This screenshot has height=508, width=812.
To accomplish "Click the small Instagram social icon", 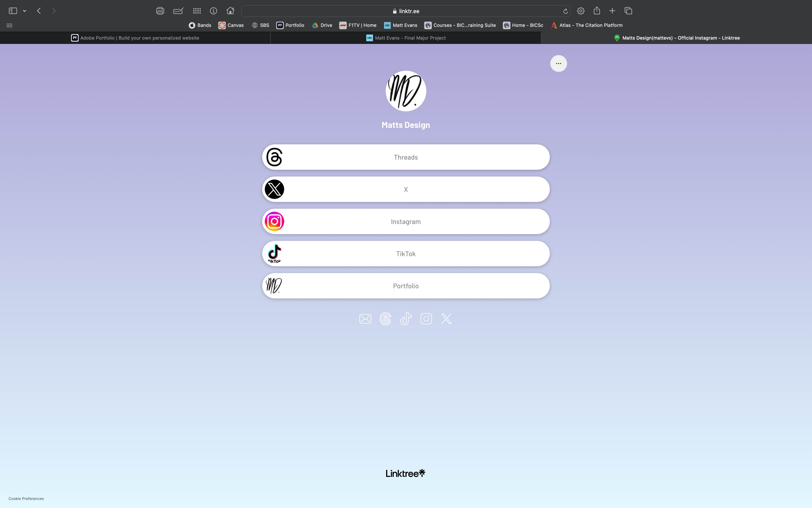I will pos(426,319).
